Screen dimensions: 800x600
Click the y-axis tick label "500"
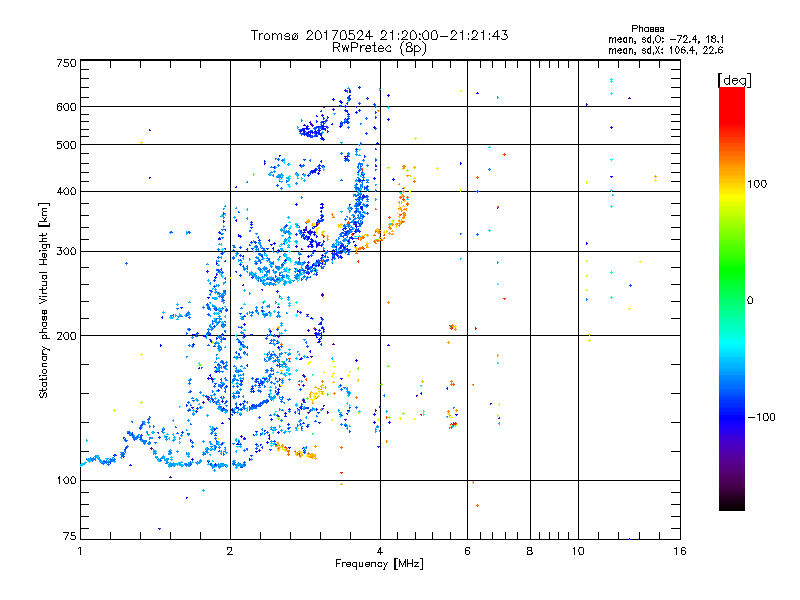[x=67, y=145]
